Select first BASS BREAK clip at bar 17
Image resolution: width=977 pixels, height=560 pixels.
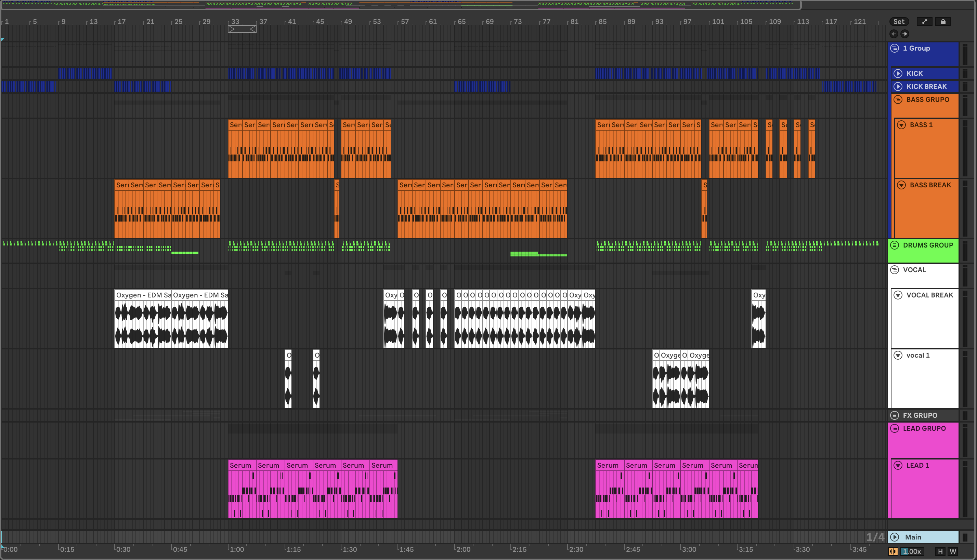coord(121,209)
